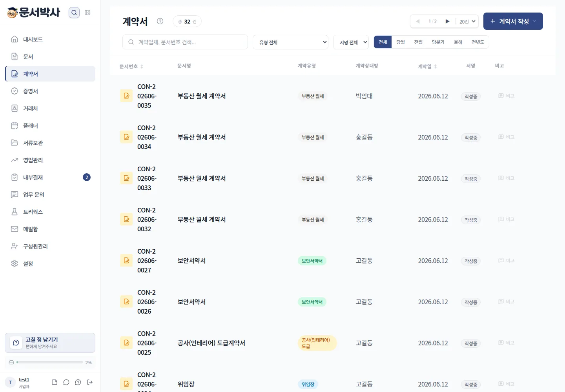Open 내부결재 in the sidebar menu

(x=50, y=177)
